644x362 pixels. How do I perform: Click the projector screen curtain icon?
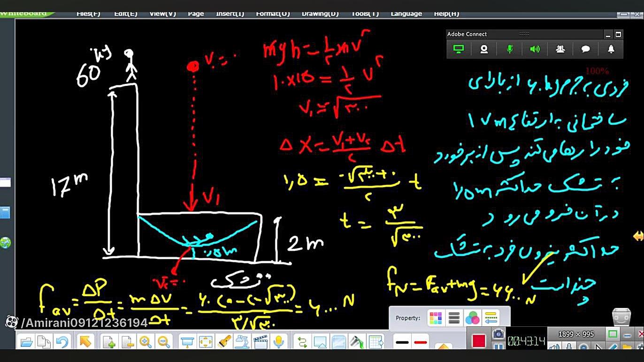coord(187,342)
